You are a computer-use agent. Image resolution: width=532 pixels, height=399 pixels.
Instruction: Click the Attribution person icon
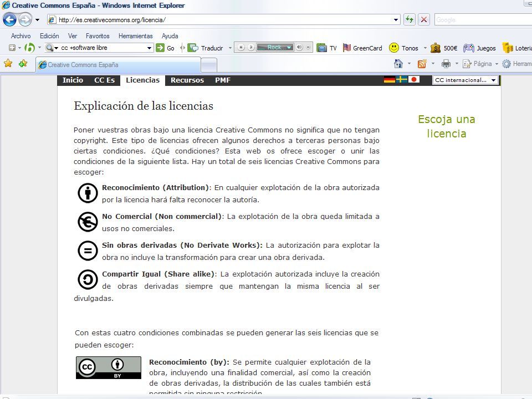[x=88, y=193]
